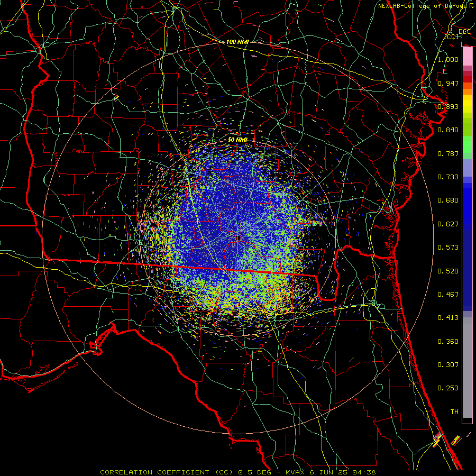
Task: Select the 1.000 legend value
Action: [448, 59]
